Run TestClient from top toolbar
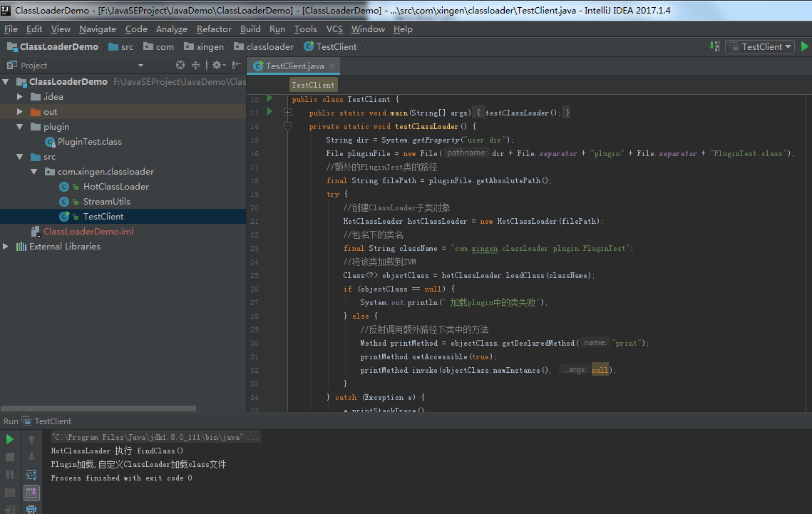This screenshot has height=514, width=812. 805,46
